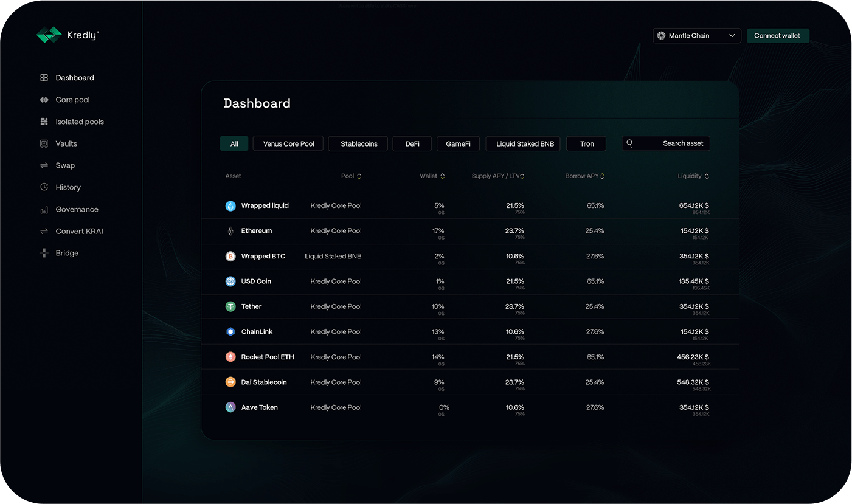
Task: Click the Isolated pools sidebar icon
Action: pos(44,122)
